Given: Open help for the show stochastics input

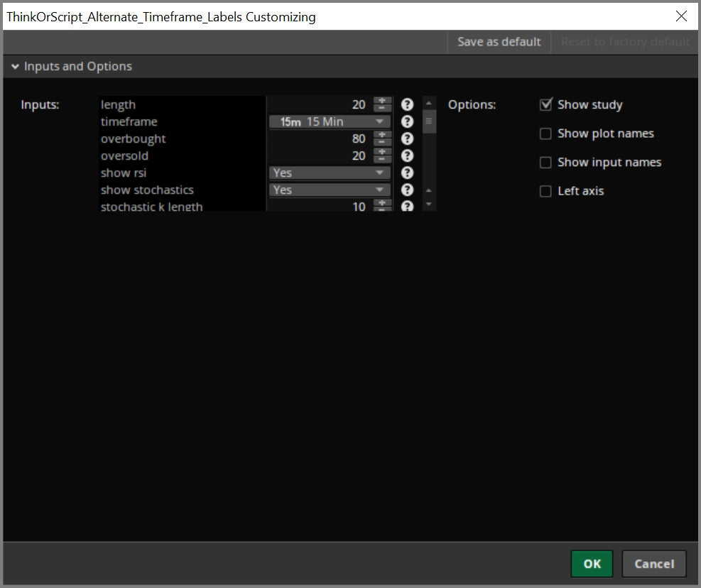Looking at the screenshot, I should coord(407,190).
